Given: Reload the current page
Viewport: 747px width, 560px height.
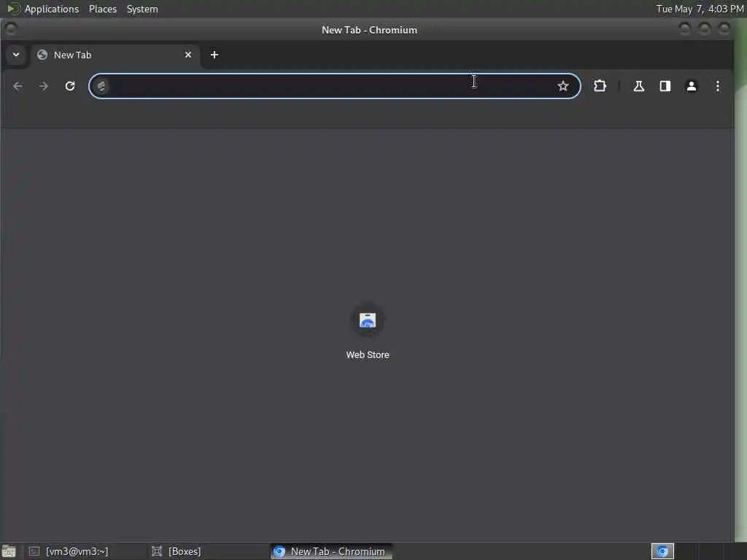Looking at the screenshot, I should pos(70,86).
